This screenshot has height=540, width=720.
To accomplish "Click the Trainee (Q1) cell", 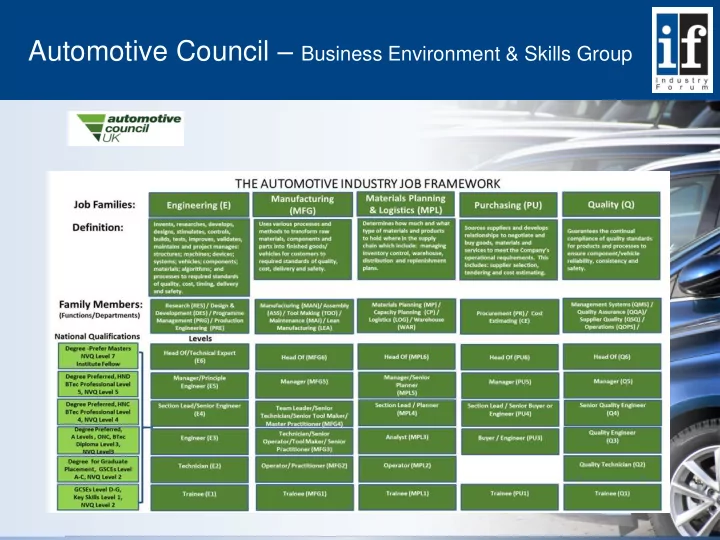I will [613, 497].
